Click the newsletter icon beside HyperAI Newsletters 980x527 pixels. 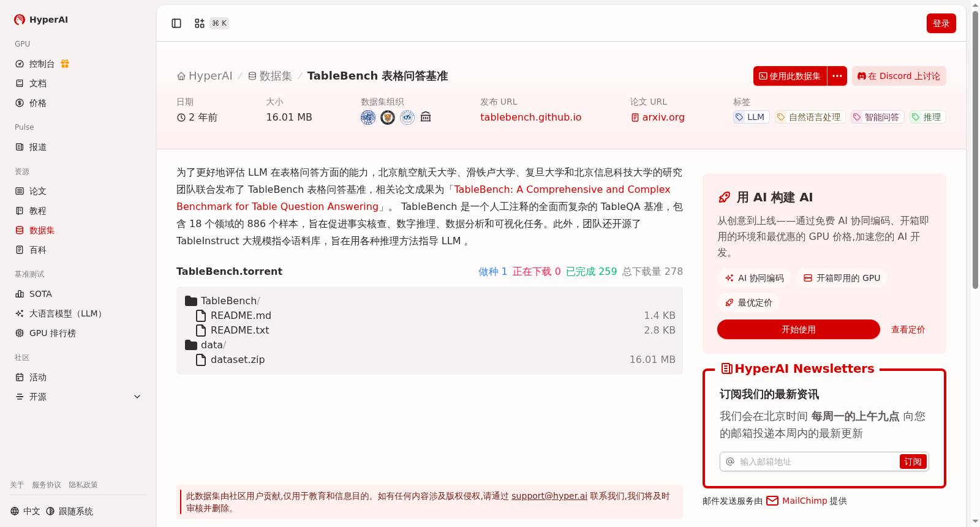point(727,368)
